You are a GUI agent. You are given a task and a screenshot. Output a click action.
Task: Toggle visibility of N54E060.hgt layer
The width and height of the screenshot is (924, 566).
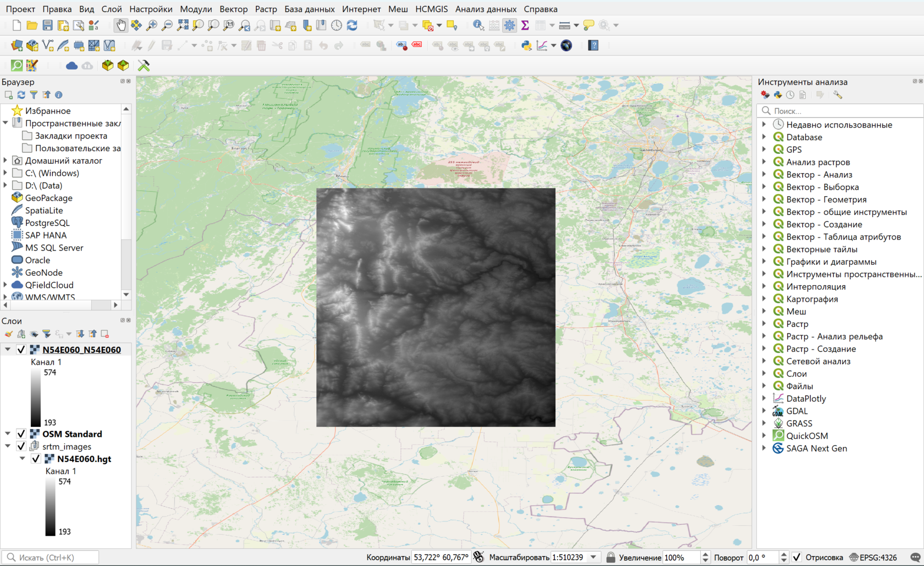pyautogui.click(x=36, y=459)
